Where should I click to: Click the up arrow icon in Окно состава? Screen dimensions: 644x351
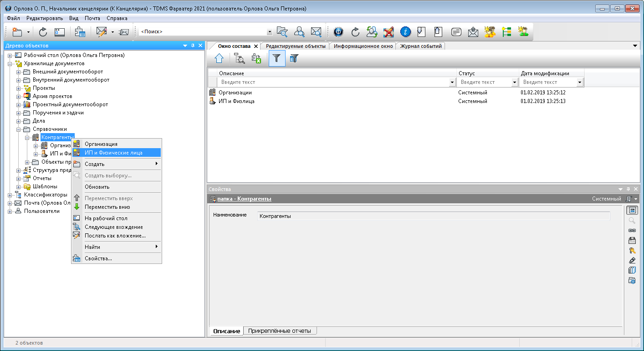(x=219, y=58)
